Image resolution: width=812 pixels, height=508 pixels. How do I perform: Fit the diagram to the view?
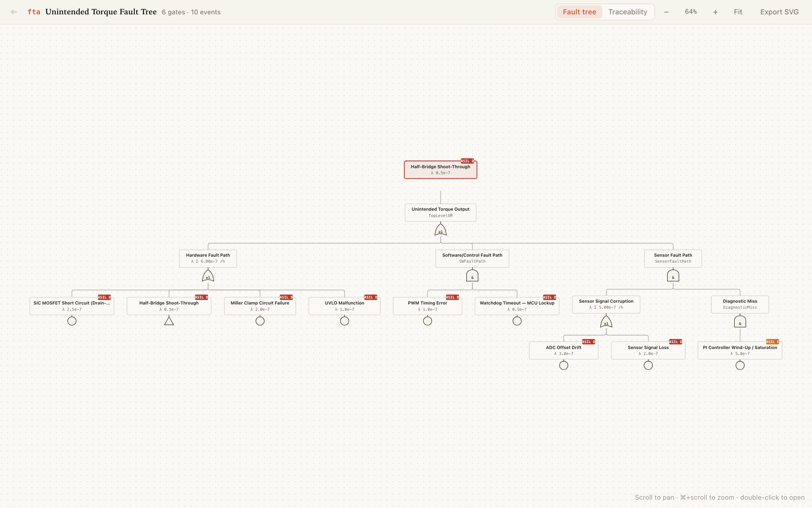coord(738,12)
